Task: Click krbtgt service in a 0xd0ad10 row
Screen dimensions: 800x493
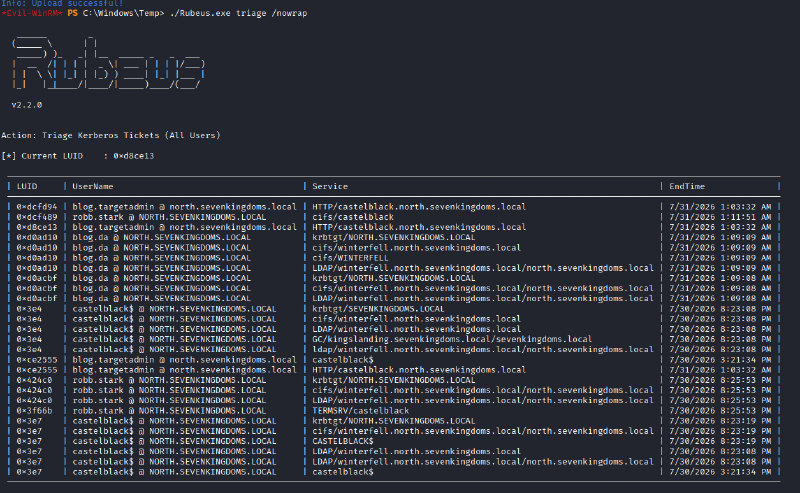Action: pyautogui.click(x=393, y=237)
